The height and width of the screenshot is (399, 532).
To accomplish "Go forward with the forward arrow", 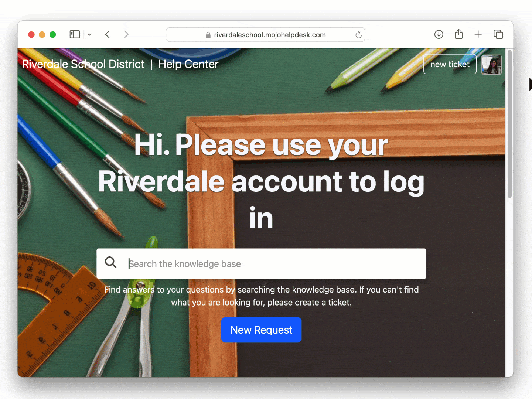I will click(x=126, y=34).
